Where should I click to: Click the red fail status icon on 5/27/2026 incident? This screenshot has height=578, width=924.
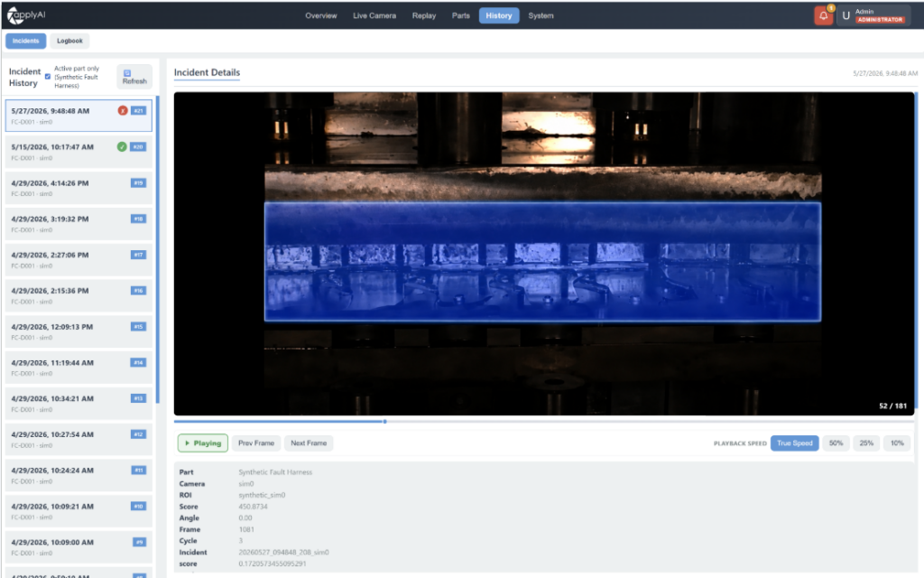pyautogui.click(x=123, y=110)
